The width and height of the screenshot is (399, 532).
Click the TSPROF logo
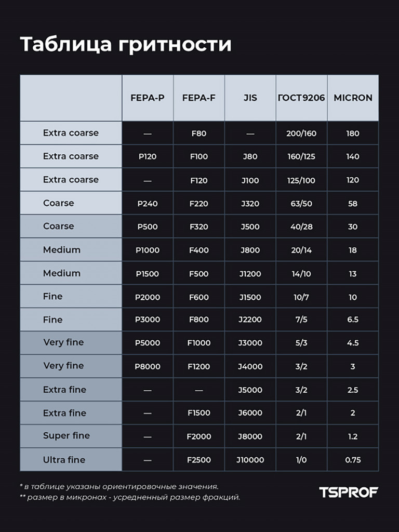point(349,493)
